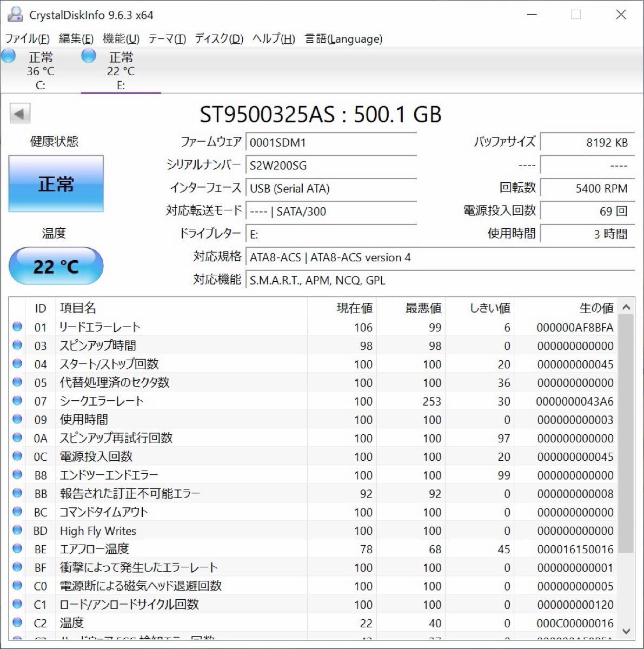Click the blue dot beside High Fly Writes

tap(17, 531)
